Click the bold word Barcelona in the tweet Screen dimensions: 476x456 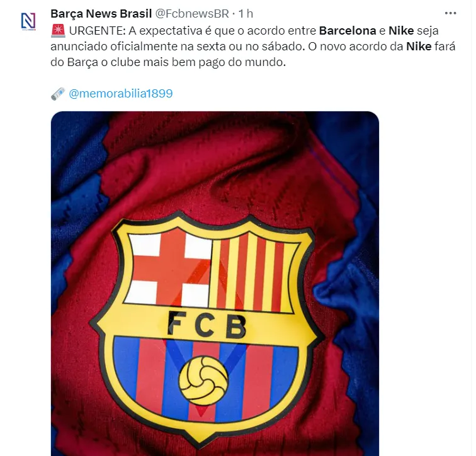(x=348, y=30)
